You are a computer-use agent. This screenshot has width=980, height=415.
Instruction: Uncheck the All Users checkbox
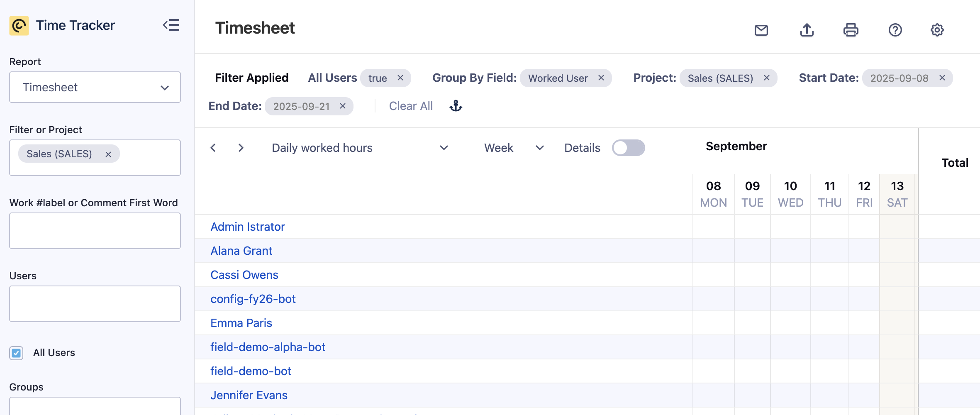[x=16, y=353]
